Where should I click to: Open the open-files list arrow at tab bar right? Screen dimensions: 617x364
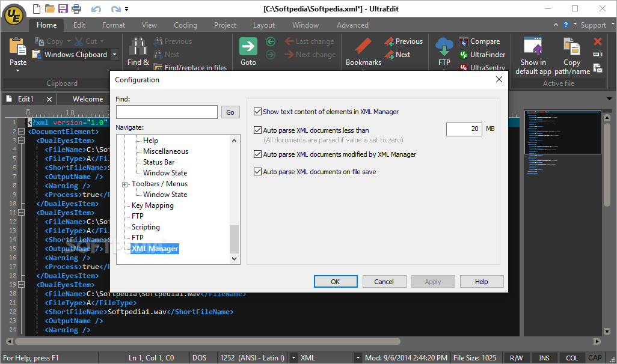pyautogui.click(x=609, y=99)
